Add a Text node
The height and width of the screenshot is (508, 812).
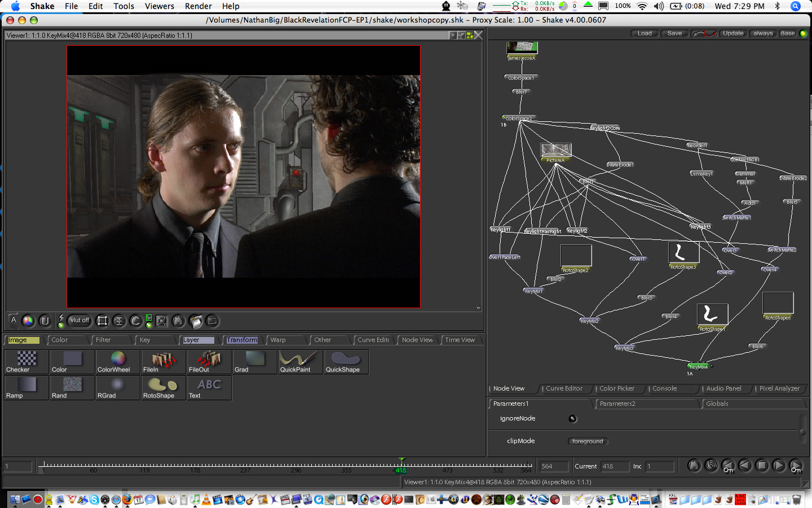(209, 388)
